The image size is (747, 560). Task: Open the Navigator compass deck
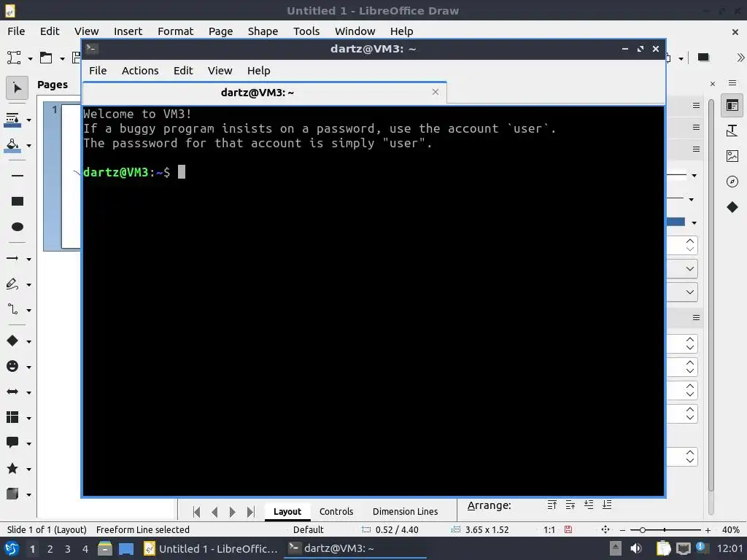pos(732,182)
